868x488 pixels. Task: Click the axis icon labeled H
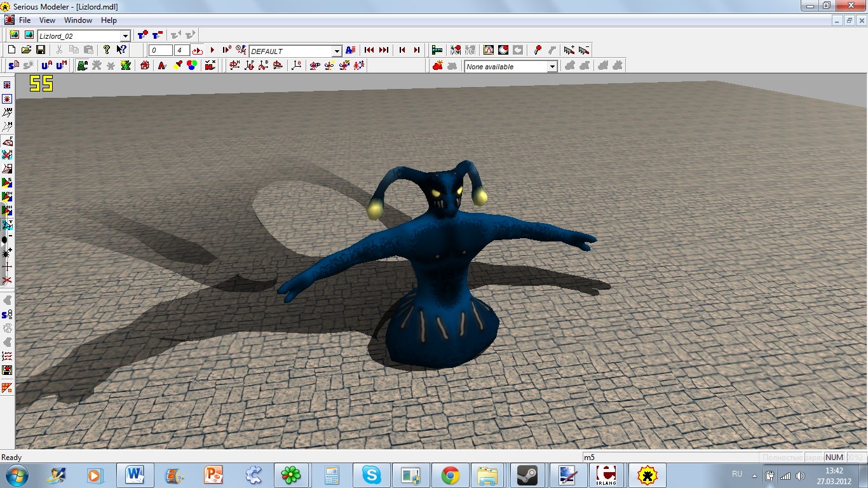pyautogui.click(x=234, y=65)
